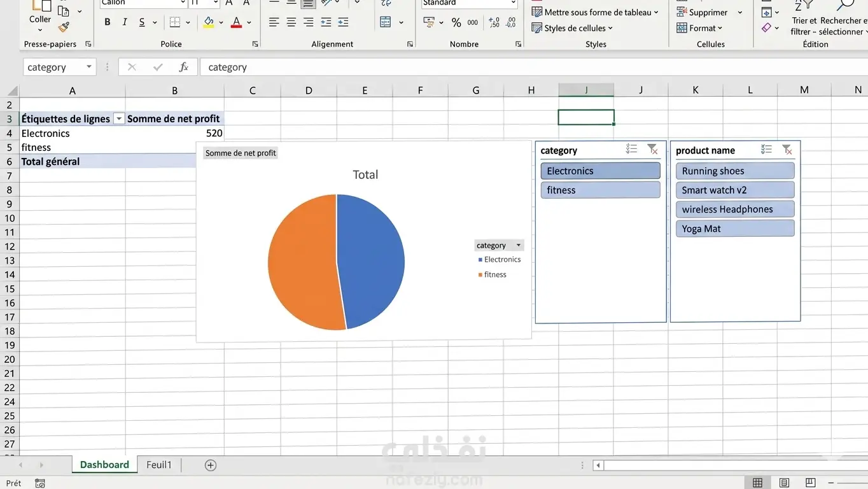Switch to the Feuil1 sheet tab
This screenshot has width=868, height=489.
tap(159, 465)
